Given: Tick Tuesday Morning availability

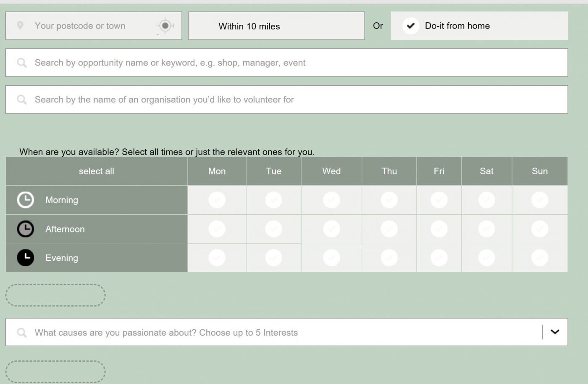Looking at the screenshot, I should pyautogui.click(x=274, y=200).
